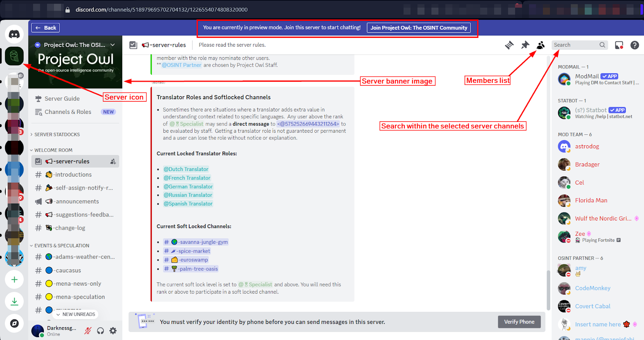Image resolution: width=644 pixels, height=340 pixels.
Task: Open the Help question mark icon
Action: click(x=635, y=45)
